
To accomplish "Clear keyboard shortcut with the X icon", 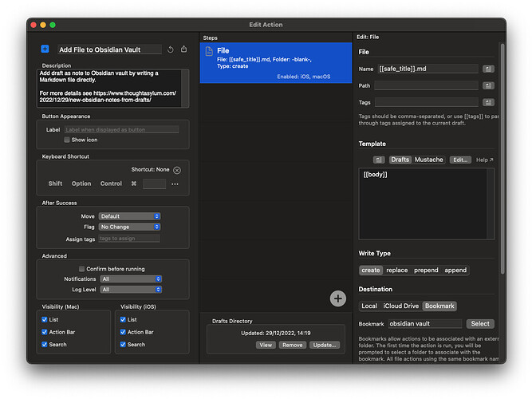I will coord(177,170).
